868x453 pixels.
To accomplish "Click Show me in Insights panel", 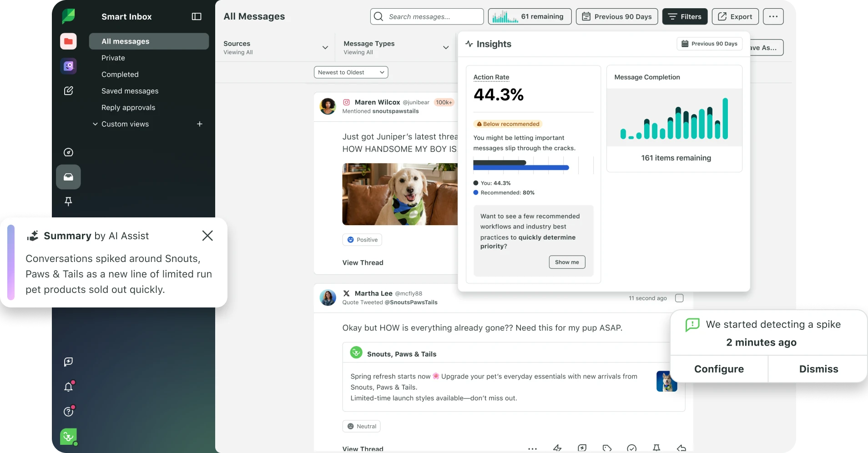I will point(567,262).
